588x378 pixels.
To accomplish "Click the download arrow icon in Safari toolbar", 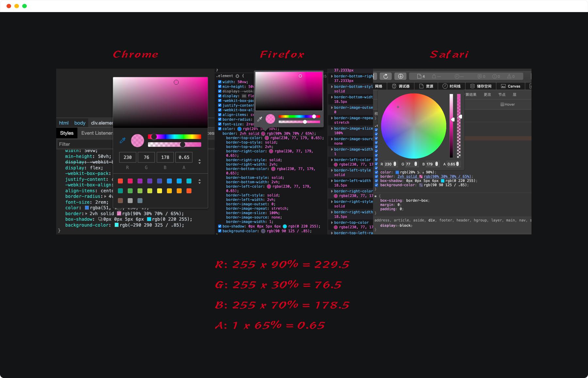I will point(400,76).
